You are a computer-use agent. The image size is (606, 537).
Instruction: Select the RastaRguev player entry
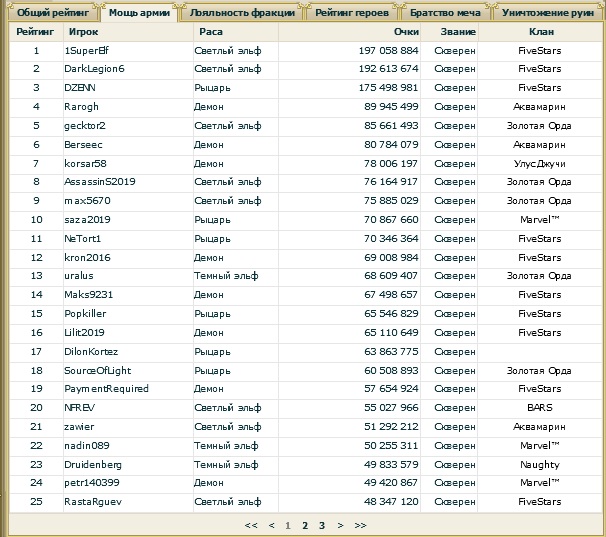coord(92,501)
